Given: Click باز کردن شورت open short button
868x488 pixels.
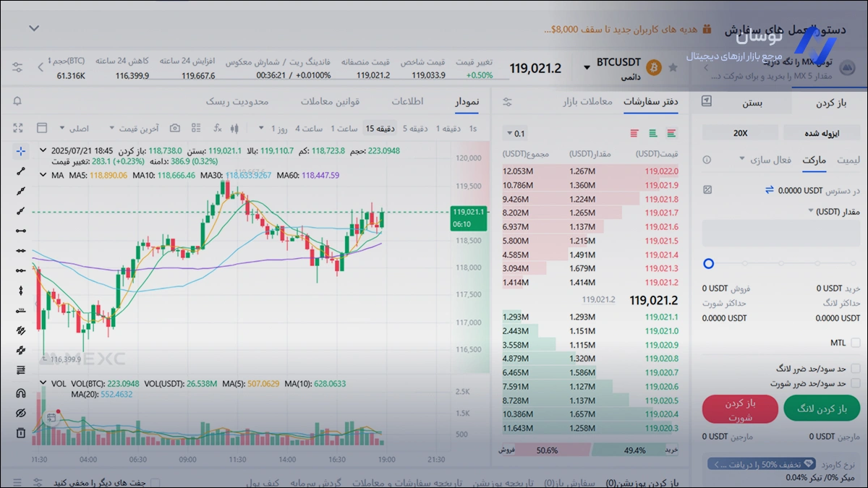Looking at the screenshot, I should [x=741, y=408].
